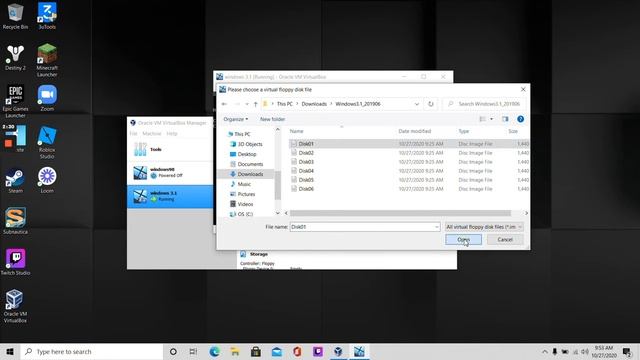Image resolution: width=640 pixels, height=360 pixels.
Task: Click the Windows Start button
Action: [x=10, y=351]
